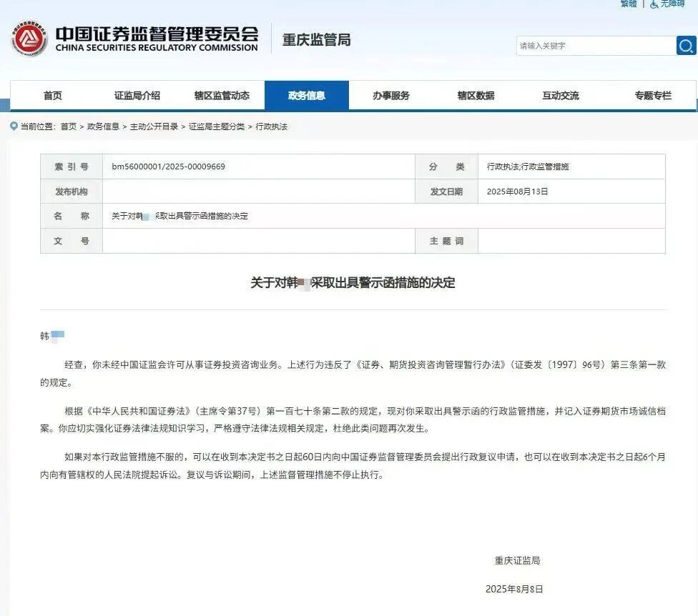Go to the 首页 navigation tab

52,96
